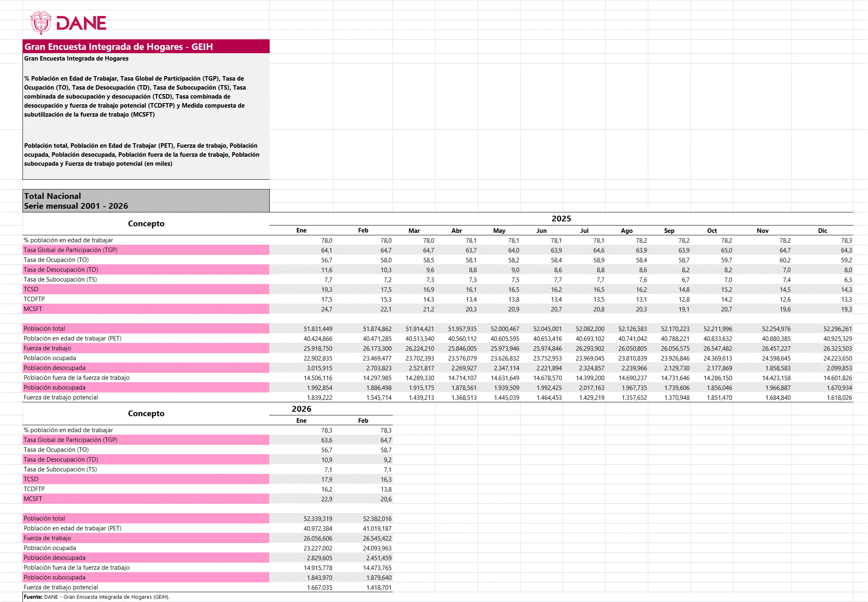Click the 2025 MCSFT row label
Image resolution: width=868 pixels, height=602 pixels.
click(33, 309)
